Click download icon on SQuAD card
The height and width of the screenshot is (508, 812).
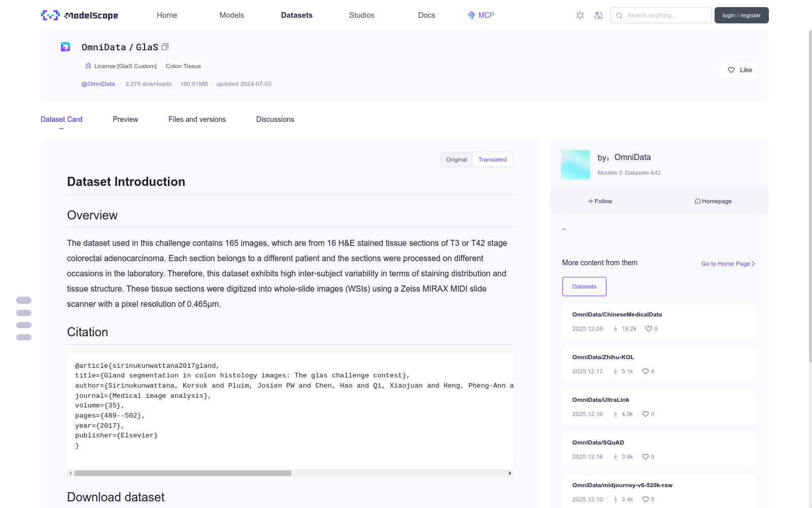[616, 457]
